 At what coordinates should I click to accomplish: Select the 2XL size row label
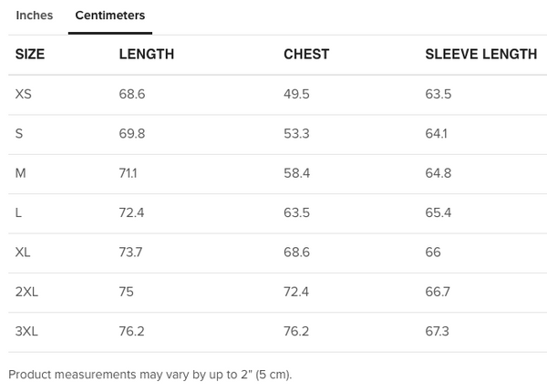(26, 292)
